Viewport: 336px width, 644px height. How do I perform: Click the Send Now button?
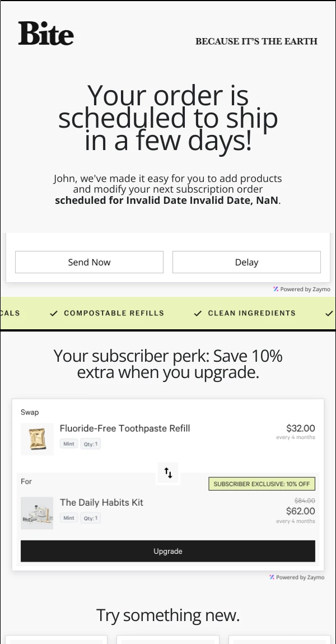tap(89, 262)
